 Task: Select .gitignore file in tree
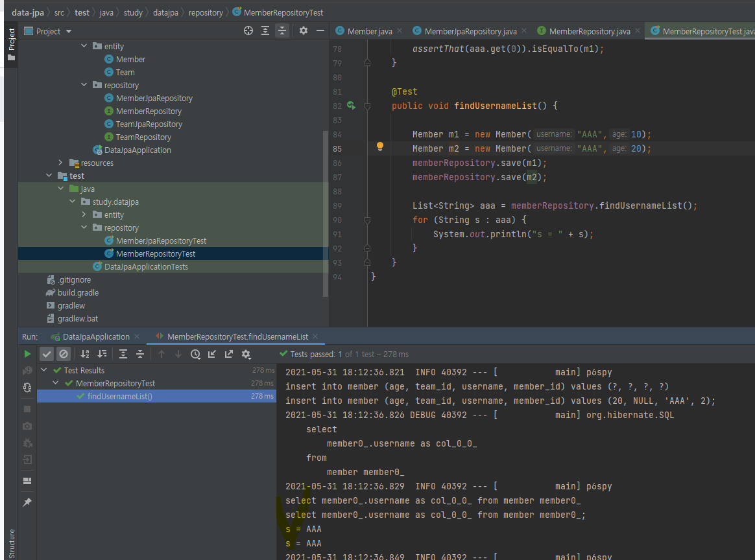(74, 279)
